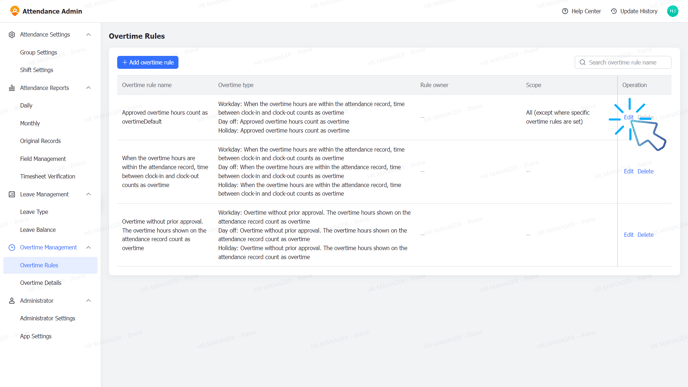Click the Attendance Admin logo icon

point(14,11)
